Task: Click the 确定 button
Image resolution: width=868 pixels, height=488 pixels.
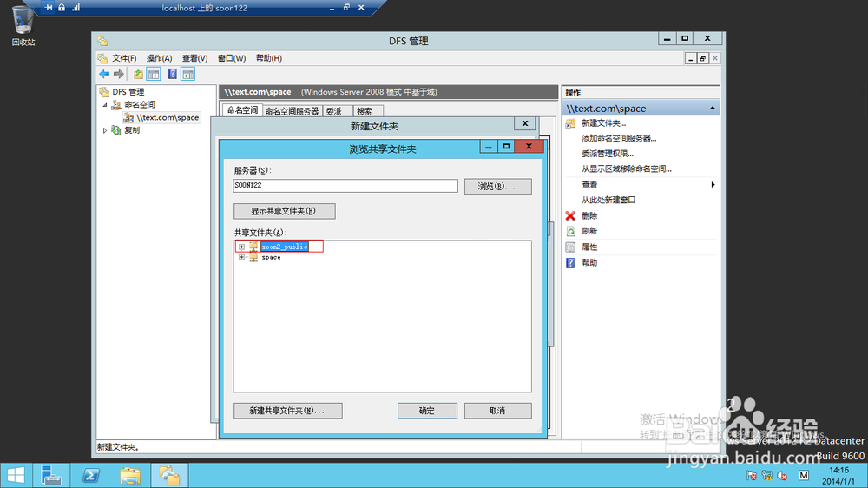Action: coord(427,411)
